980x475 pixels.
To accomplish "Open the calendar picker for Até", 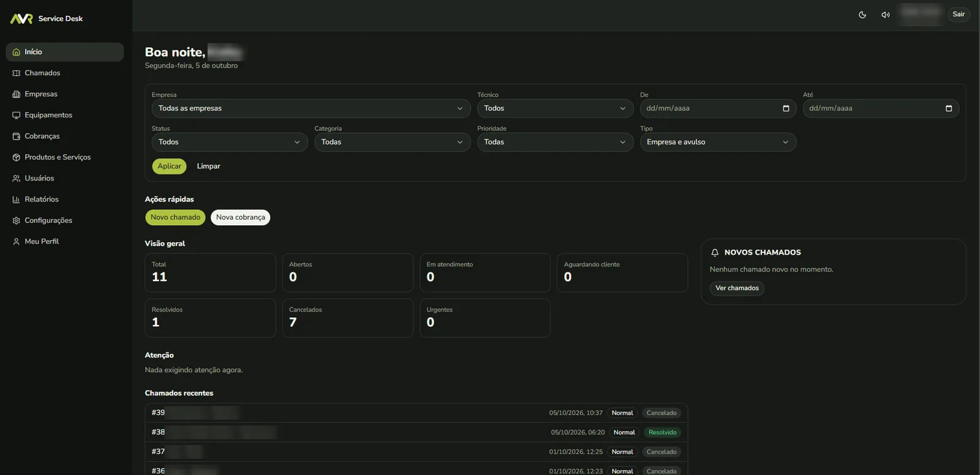I will coord(949,108).
